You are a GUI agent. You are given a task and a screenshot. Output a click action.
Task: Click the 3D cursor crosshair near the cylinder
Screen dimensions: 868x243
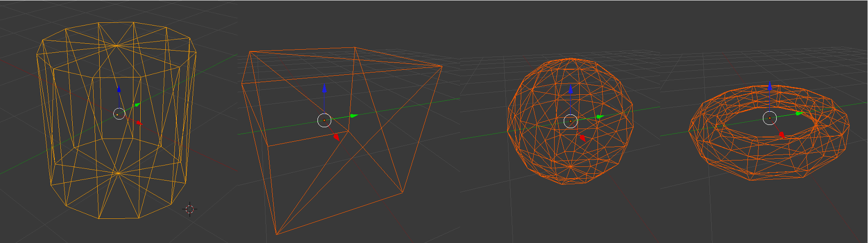[190, 209]
